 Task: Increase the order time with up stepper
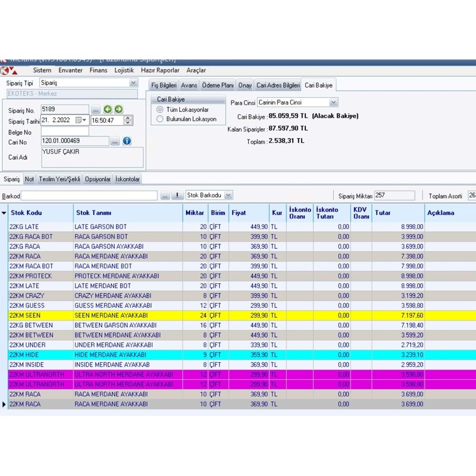coord(128,118)
